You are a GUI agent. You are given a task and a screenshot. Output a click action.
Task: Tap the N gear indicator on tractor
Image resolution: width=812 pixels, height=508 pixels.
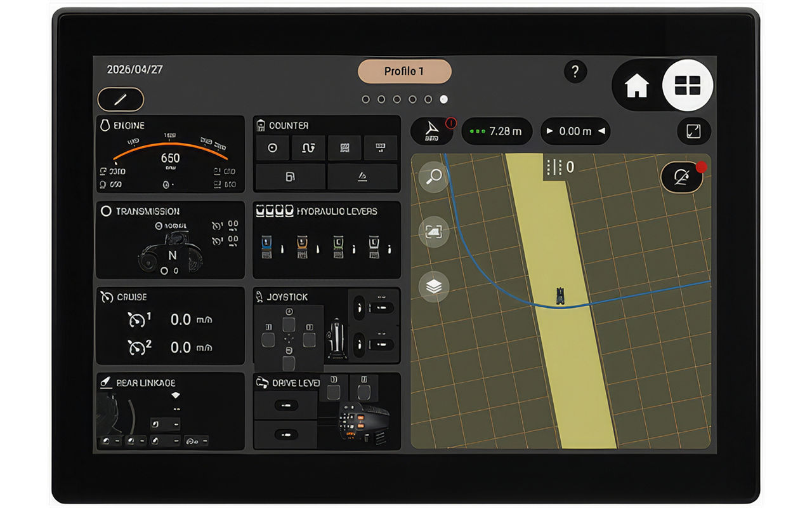(x=172, y=255)
